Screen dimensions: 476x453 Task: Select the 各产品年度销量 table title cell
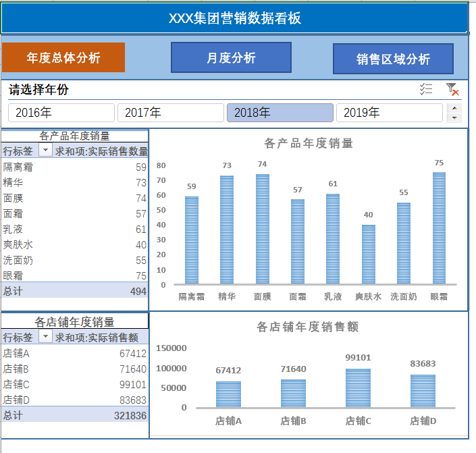74,136
